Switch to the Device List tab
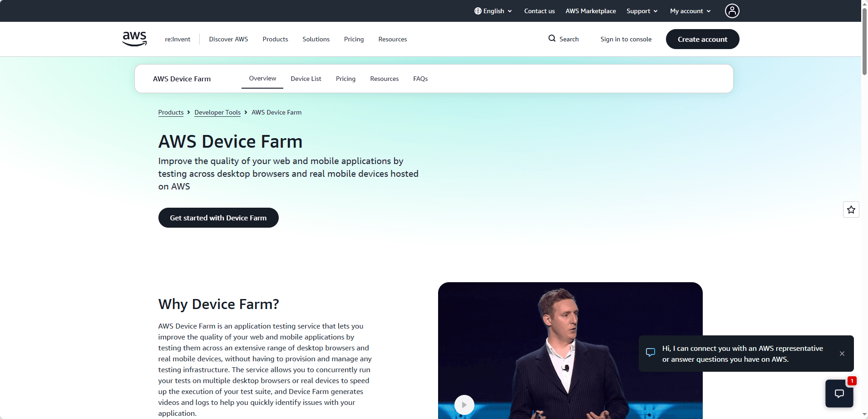This screenshot has height=419, width=868. 306,79
